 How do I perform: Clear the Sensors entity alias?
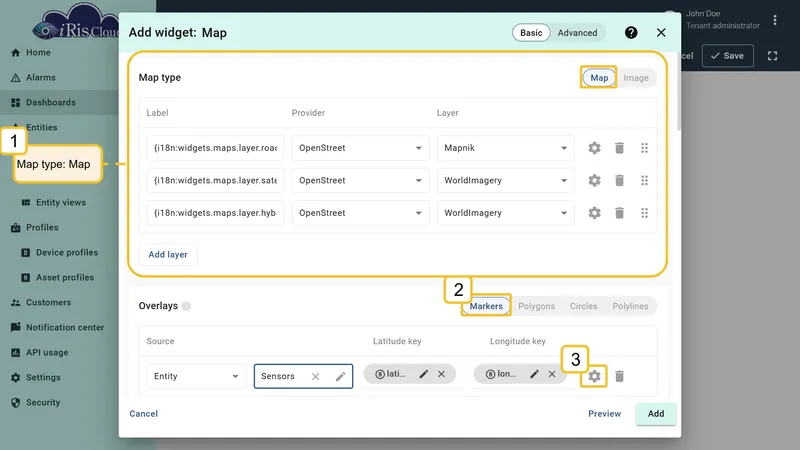(x=315, y=377)
